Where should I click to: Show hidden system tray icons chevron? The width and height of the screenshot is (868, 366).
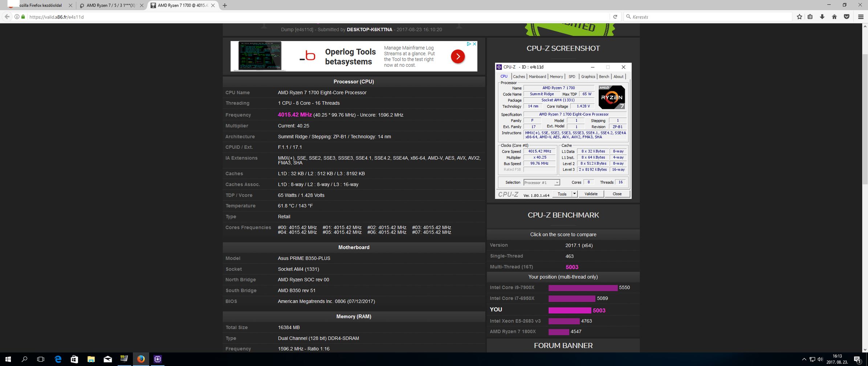click(804, 359)
